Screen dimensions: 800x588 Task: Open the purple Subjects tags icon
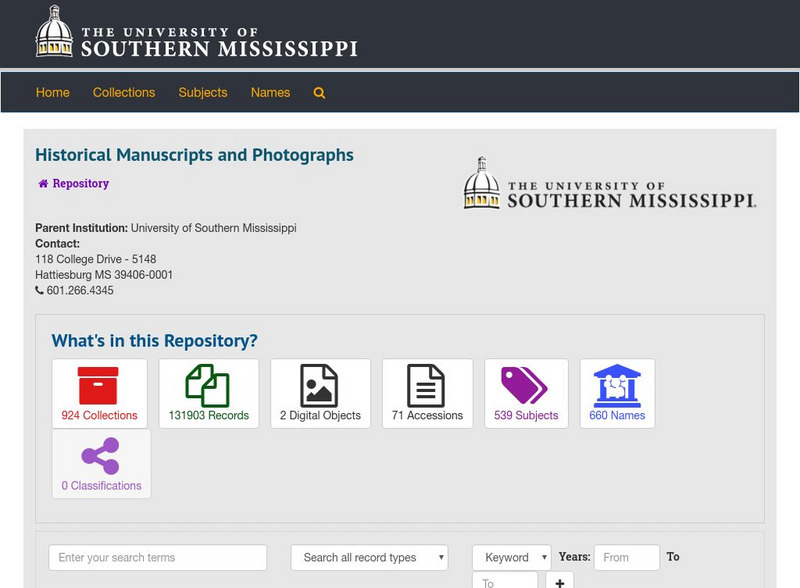pos(524,385)
